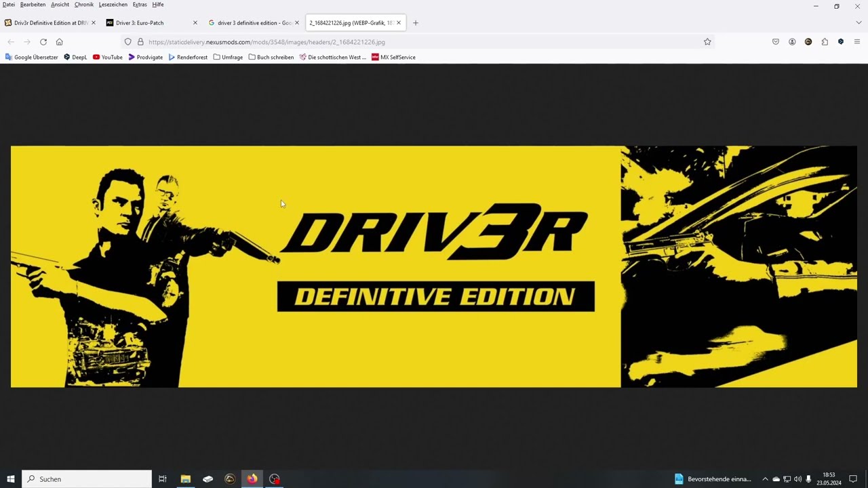Switch to Driv3r Definitive Edition tab

coord(50,23)
